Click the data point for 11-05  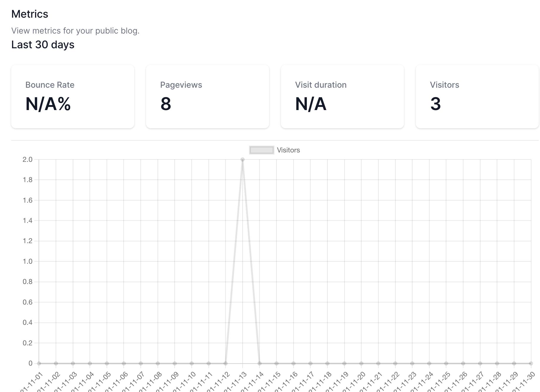[107, 363]
